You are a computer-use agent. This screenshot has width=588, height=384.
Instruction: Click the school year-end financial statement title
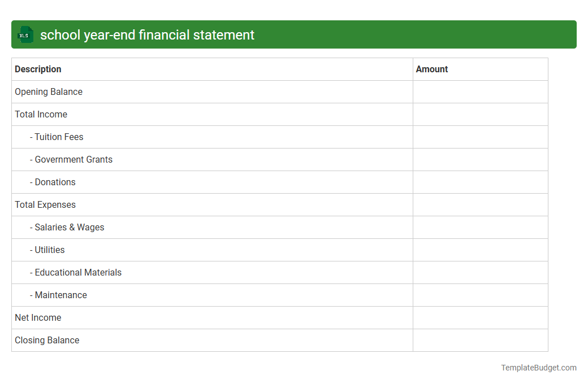coord(147,34)
